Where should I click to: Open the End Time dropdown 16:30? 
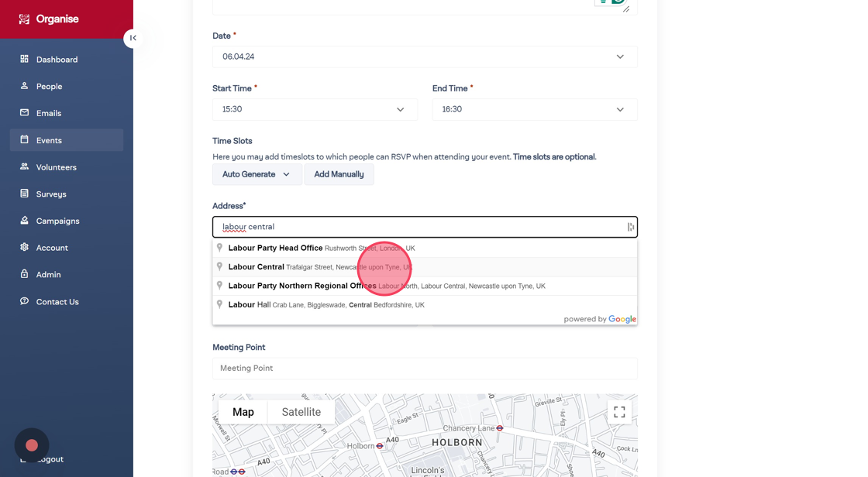click(535, 109)
